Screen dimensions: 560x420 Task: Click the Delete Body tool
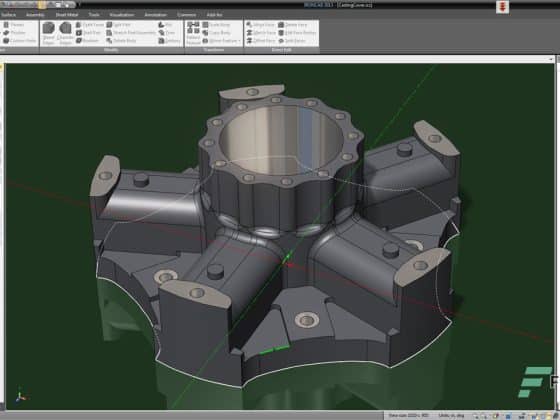click(x=121, y=41)
